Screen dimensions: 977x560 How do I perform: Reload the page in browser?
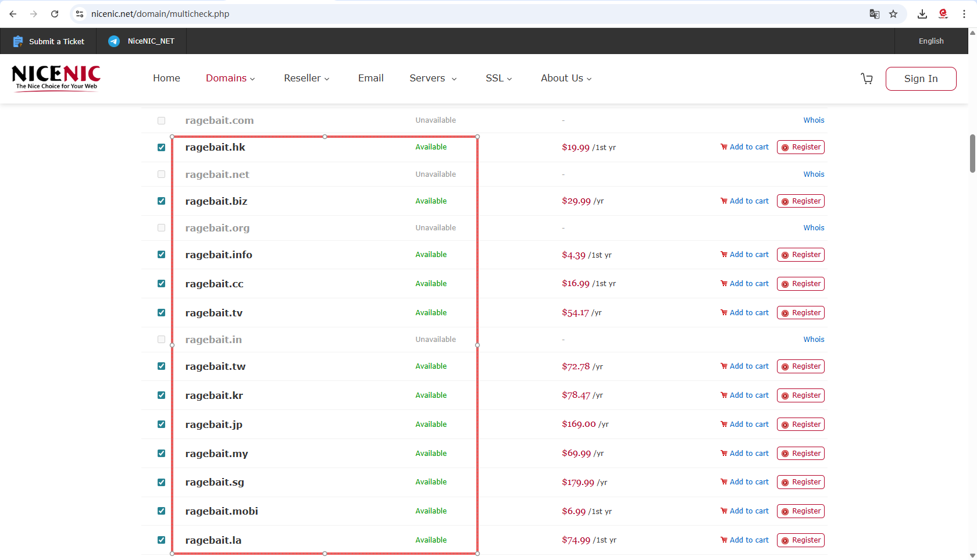(x=55, y=14)
